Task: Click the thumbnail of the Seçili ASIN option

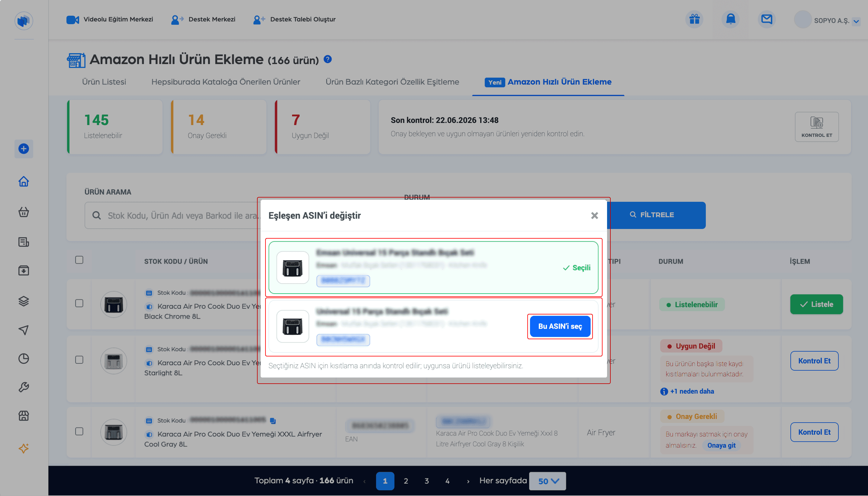Action: point(293,268)
